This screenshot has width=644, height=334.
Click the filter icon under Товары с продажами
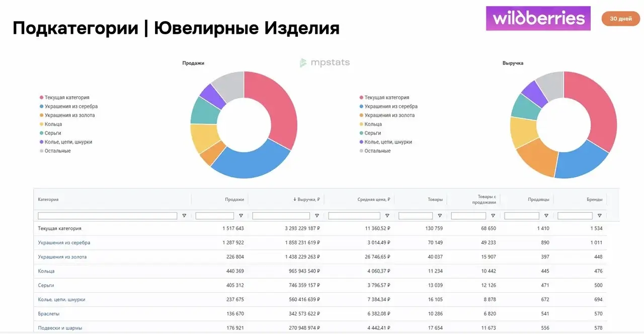click(493, 216)
